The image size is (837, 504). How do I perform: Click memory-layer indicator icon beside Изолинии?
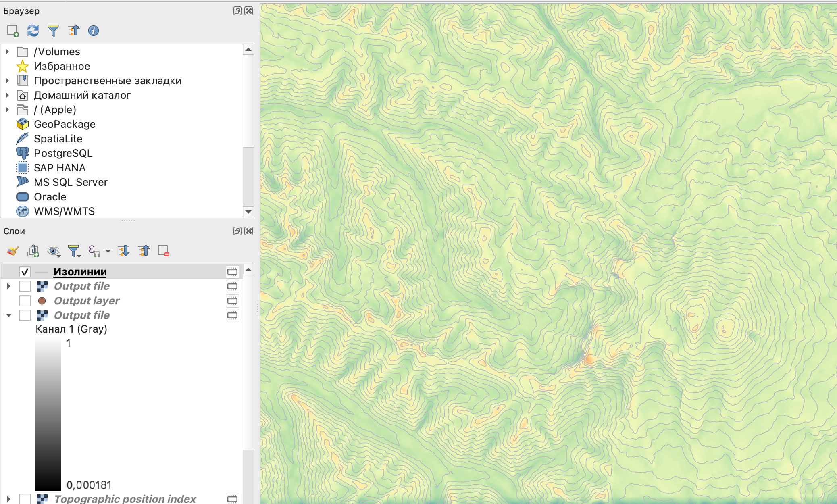pos(232,272)
